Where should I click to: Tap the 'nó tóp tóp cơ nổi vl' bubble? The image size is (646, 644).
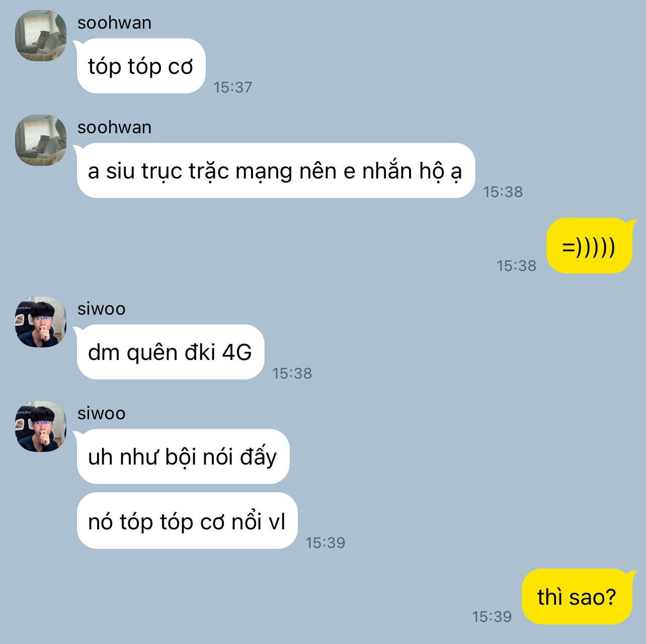[187, 521]
